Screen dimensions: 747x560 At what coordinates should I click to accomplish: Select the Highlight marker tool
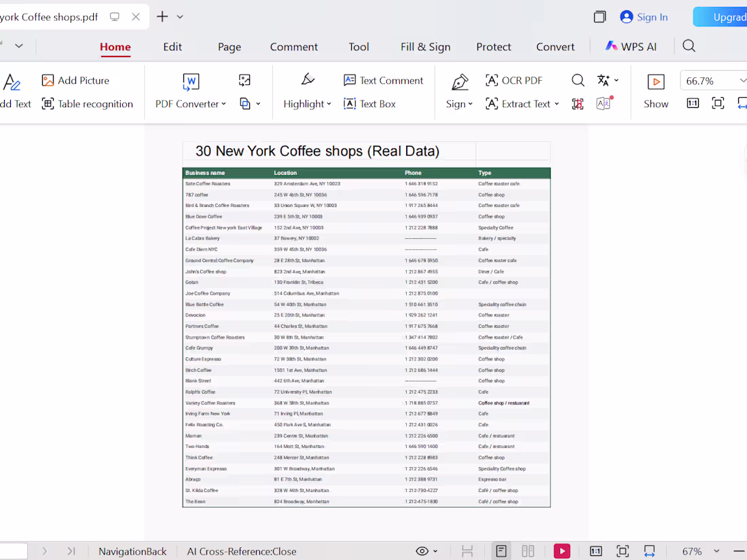(x=308, y=79)
